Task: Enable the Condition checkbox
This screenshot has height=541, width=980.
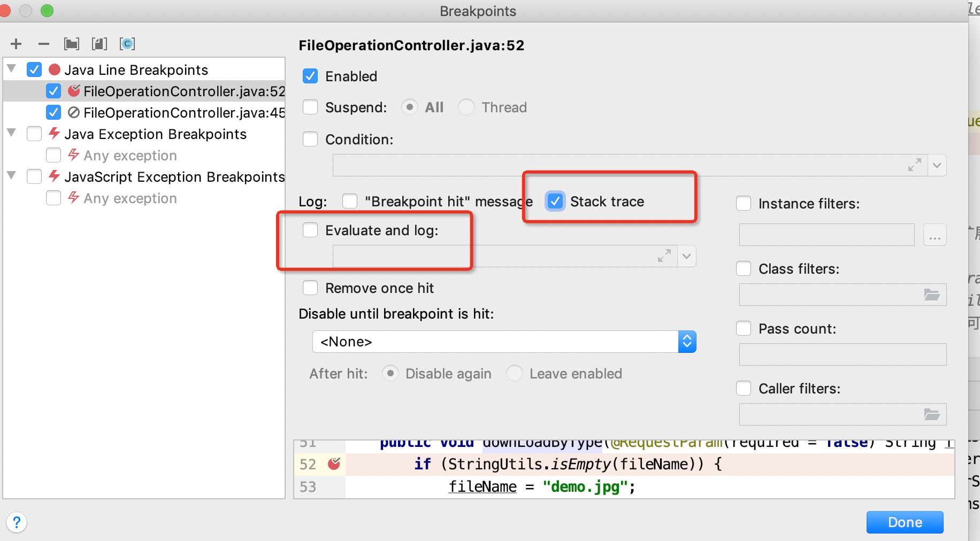Action: [x=310, y=139]
